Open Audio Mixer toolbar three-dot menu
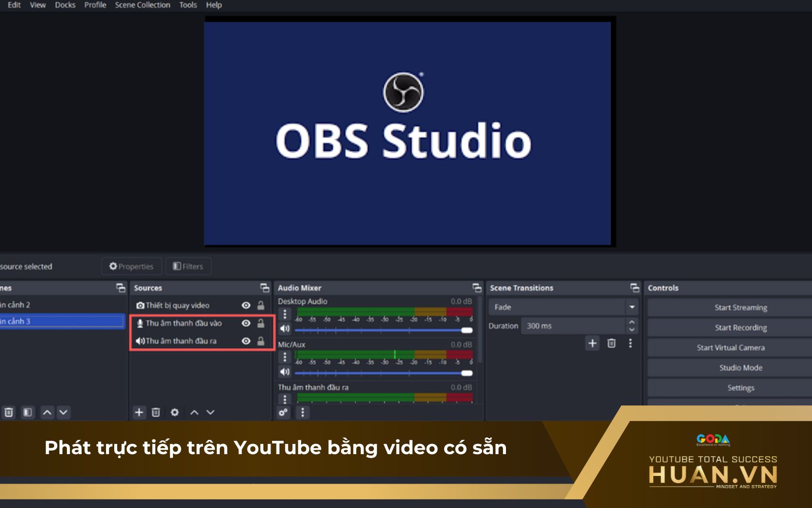The height and width of the screenshot is (508, 812). 302,412
